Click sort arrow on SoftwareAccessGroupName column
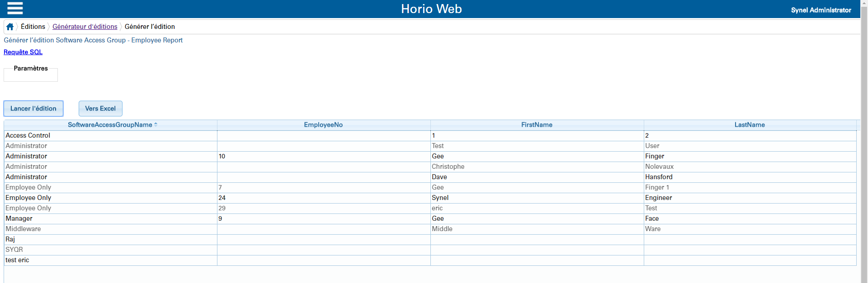 pyautogui.click(x=156, y=125)
